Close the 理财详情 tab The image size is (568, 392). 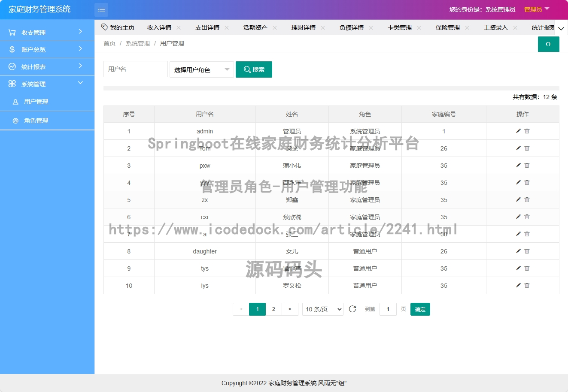(x=323, y=27)
